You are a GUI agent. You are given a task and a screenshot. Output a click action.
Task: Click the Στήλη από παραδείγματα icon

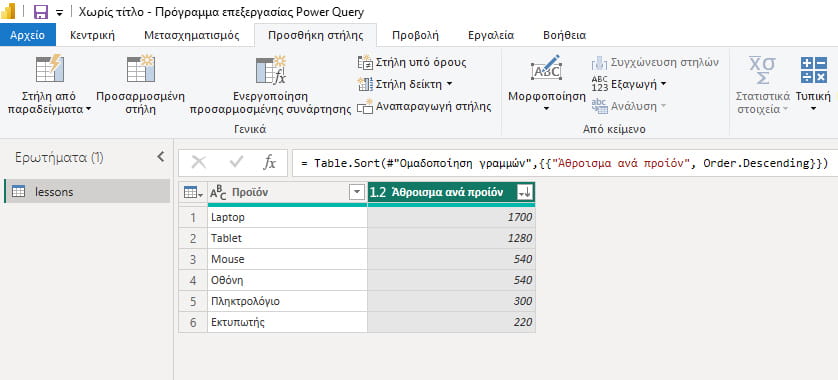pos(49,68)
